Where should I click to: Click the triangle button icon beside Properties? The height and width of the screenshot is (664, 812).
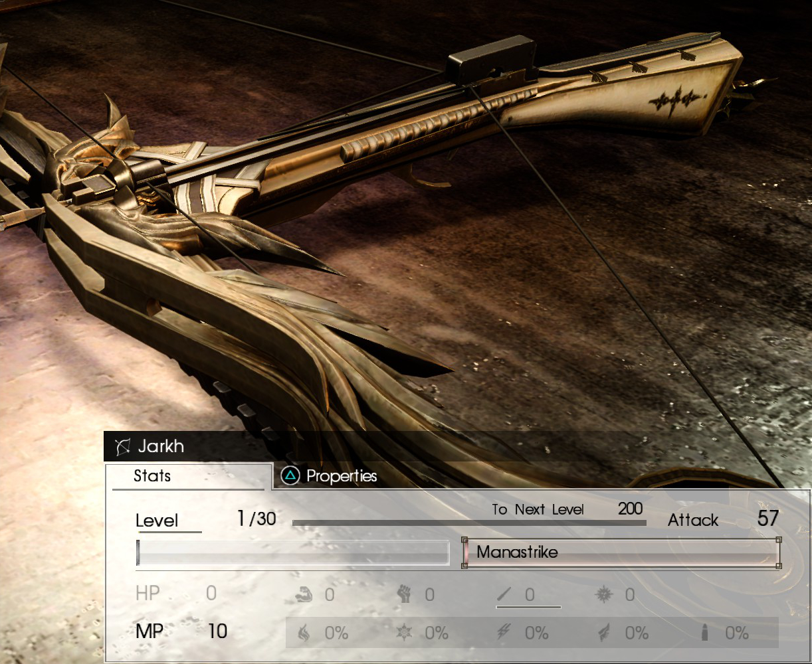tap(290, 475)
